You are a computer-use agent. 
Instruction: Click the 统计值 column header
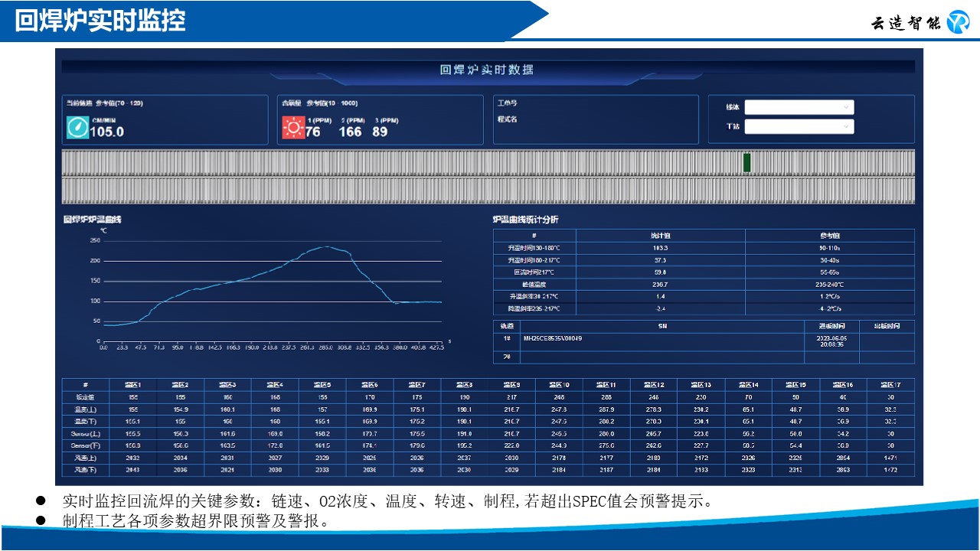click(x=660, y=236)
